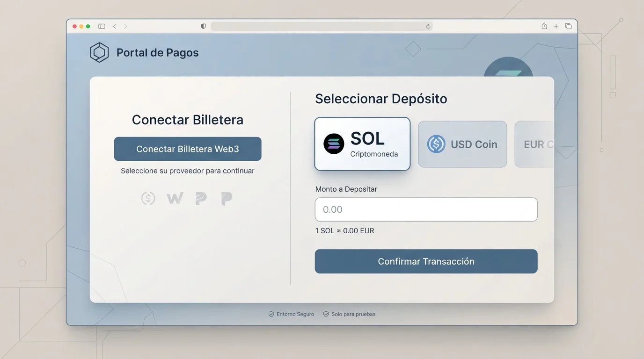Choose the USD Coin deposit option
Viewport: 644px width, 359px height.
pos(462,144)
